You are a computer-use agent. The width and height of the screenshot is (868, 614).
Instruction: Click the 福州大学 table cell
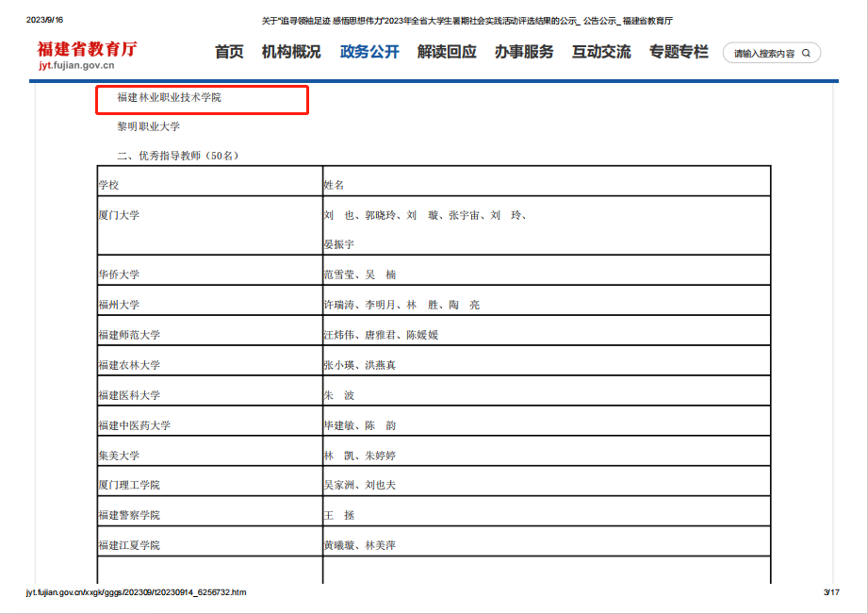point(210,300)
